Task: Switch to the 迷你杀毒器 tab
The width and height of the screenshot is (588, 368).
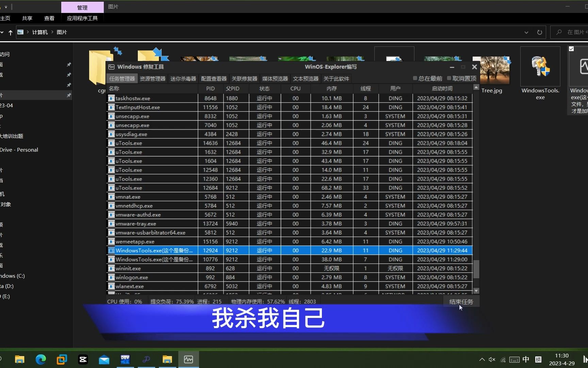Action: point(183,79)
